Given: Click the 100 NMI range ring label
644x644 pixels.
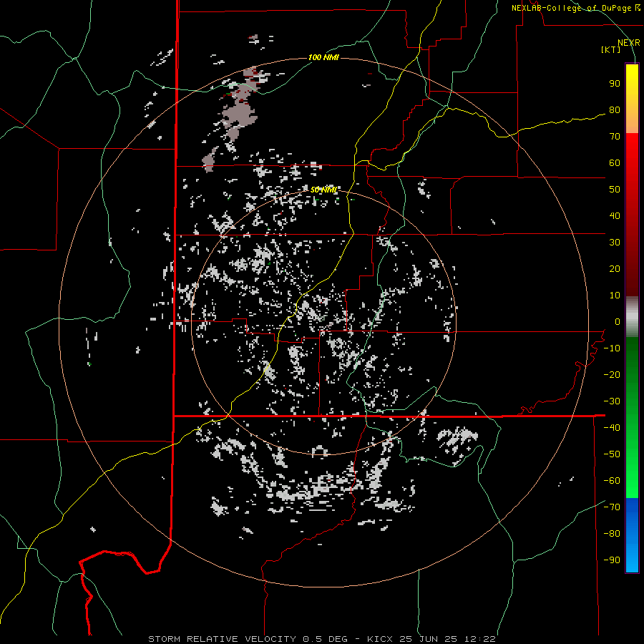Looking at the screenshot, I should coord(323,57).
